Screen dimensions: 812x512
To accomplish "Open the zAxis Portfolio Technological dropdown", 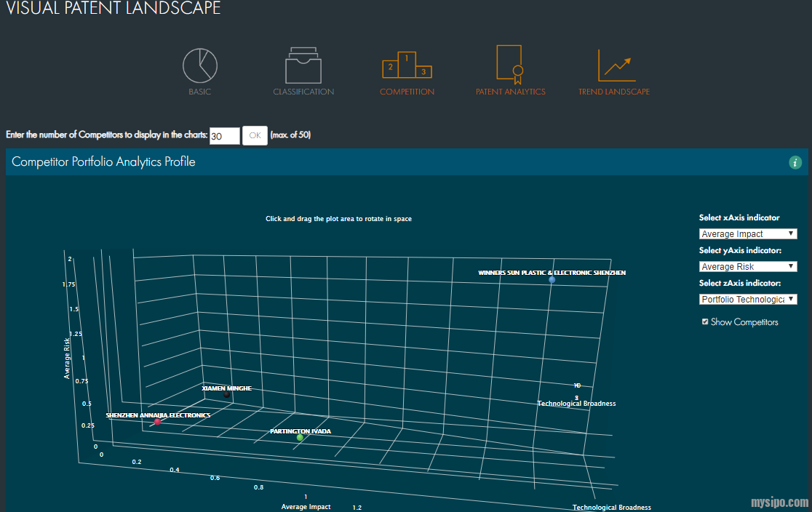I will coord(748,300).
